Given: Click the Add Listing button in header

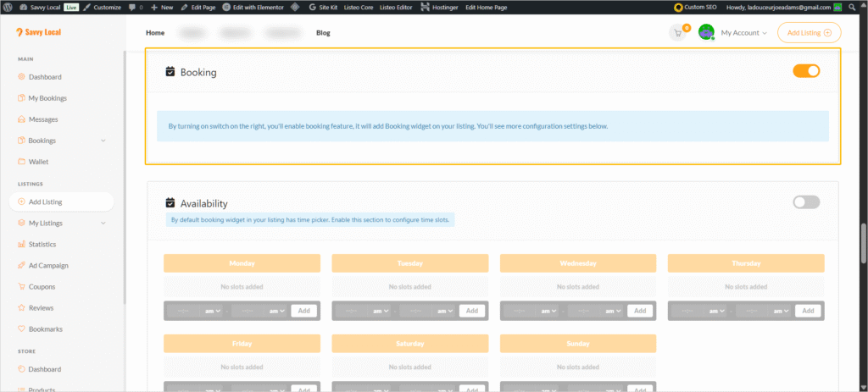Looking at the screenshot, I should (809, 33).
